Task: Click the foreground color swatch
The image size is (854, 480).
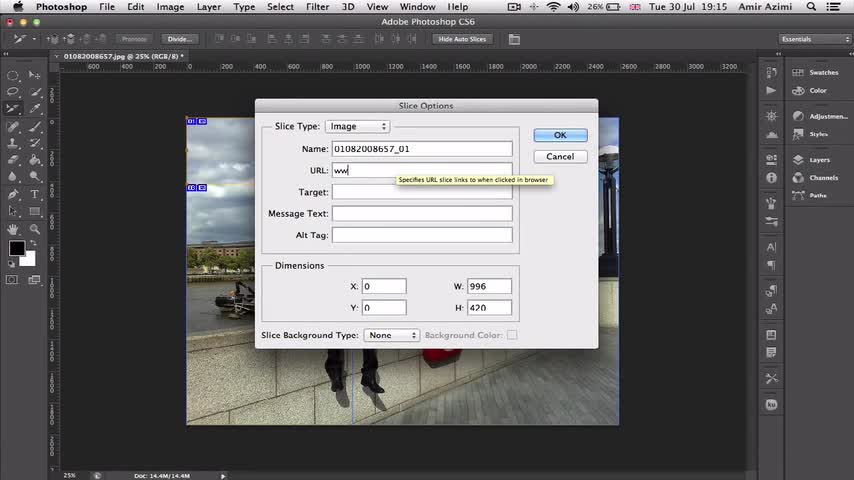Action: tap(17, 249)
